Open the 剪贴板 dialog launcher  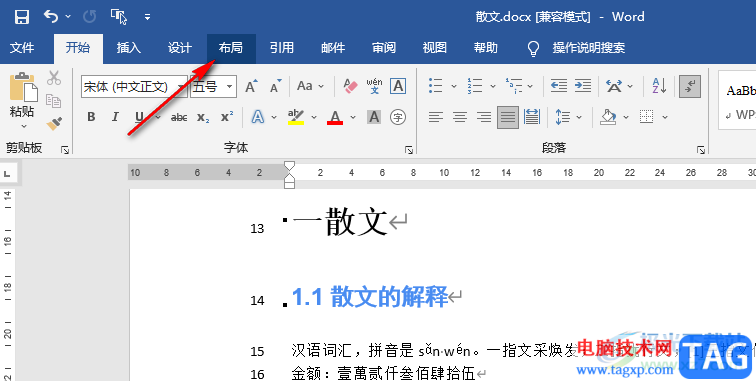(x=65, y=150)
